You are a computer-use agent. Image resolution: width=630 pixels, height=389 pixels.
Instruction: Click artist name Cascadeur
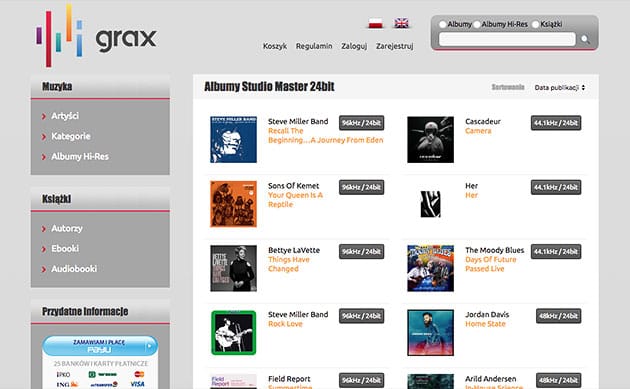[x=483, y=121]
